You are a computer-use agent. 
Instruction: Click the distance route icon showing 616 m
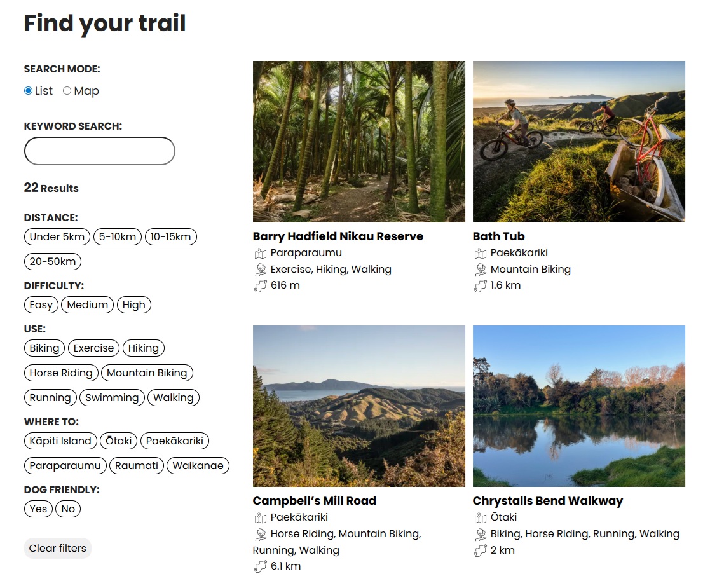[x=260, y=285]
